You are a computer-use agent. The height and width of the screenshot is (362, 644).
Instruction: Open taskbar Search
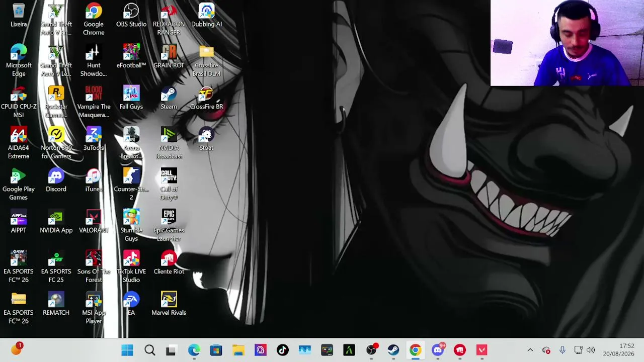click(149, 350)
